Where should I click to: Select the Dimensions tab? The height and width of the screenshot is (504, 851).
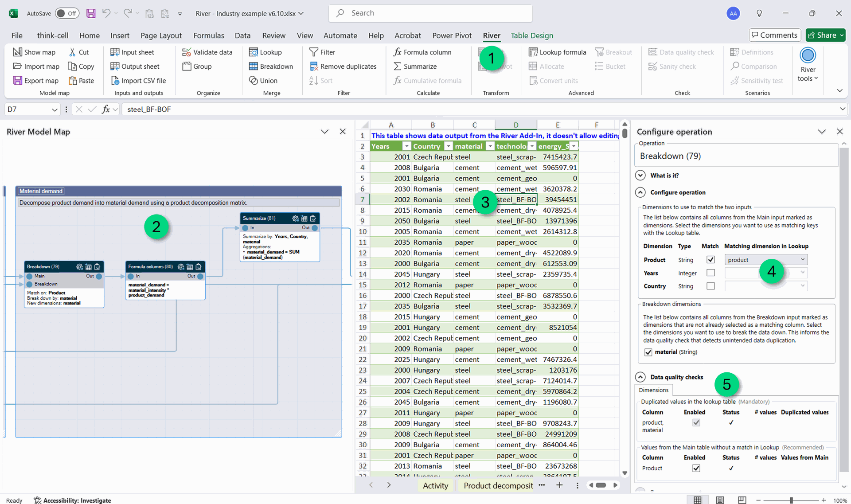coord(653,390)
